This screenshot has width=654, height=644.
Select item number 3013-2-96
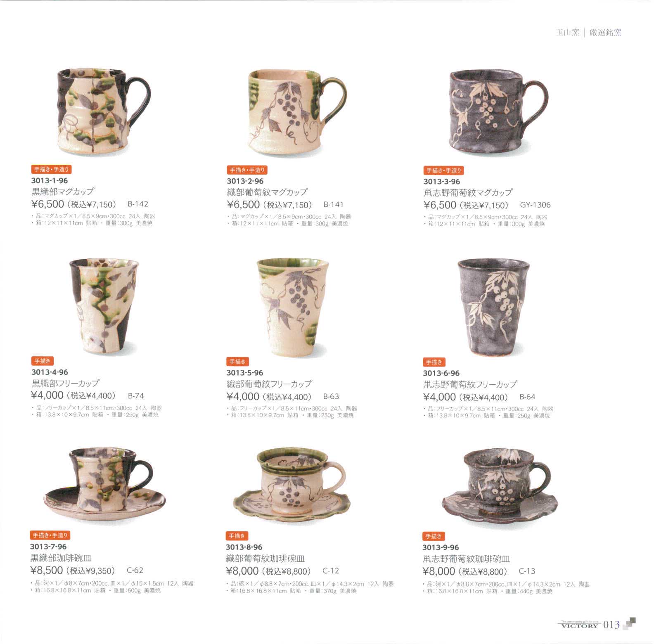[245, 181]
